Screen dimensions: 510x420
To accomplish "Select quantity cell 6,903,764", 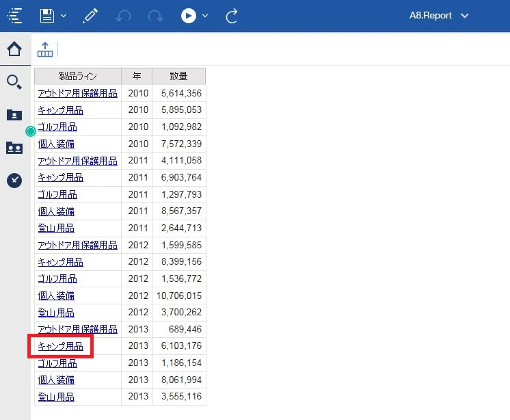I will (x=179, y=177).
